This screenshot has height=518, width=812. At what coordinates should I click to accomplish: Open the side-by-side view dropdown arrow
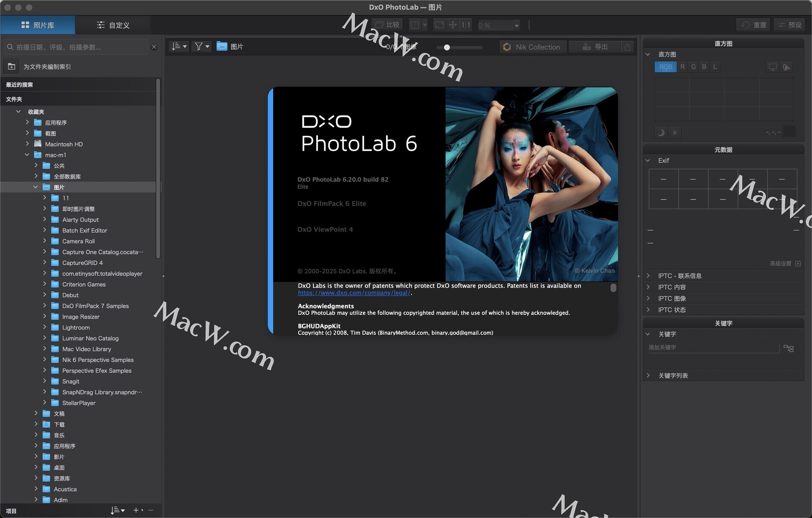(x=425, y=25)
